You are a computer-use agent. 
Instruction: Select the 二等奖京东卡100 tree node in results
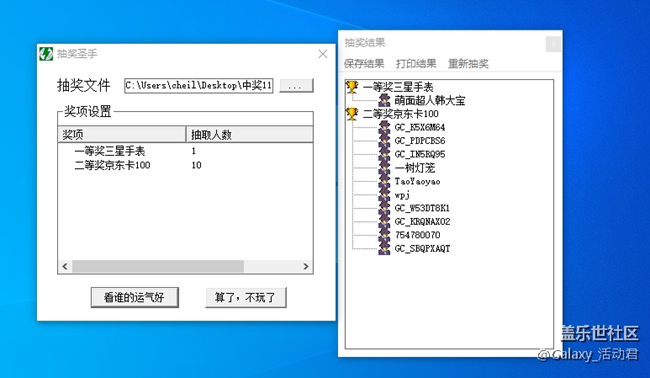pyautogui.click(x=400, y=114)
